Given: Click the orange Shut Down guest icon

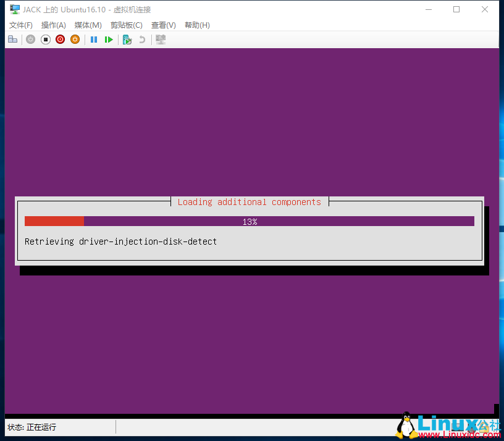Looking at the screenshot, I should click(x=75, y=39).
